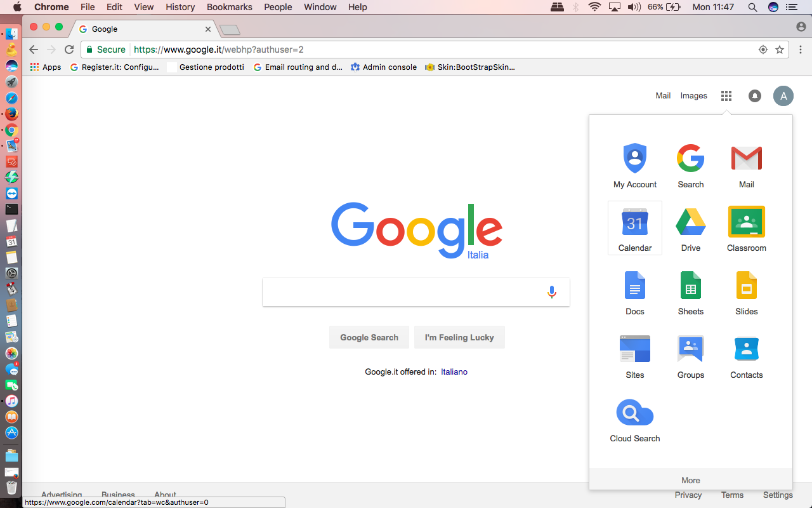The height and width of the screenshot is (508, 812).
Task: Open Google Slides app
Action: (x=747, y=292)
